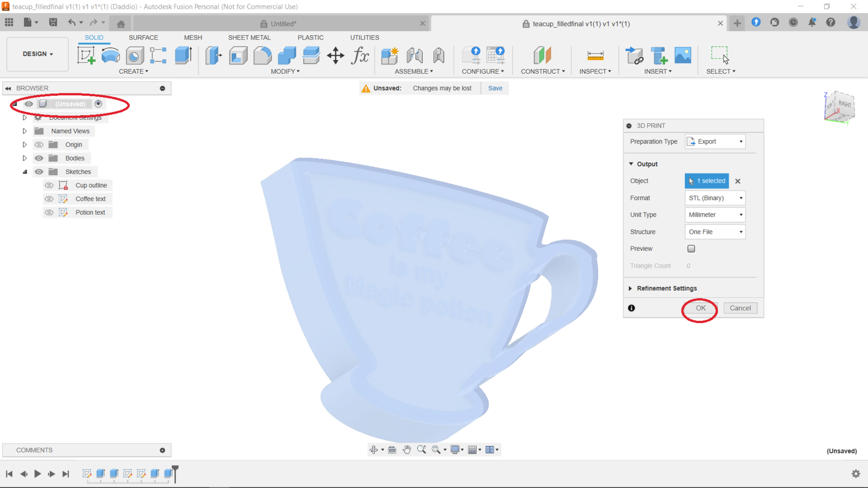Click the Save link in warning bar

pos(495,88)
